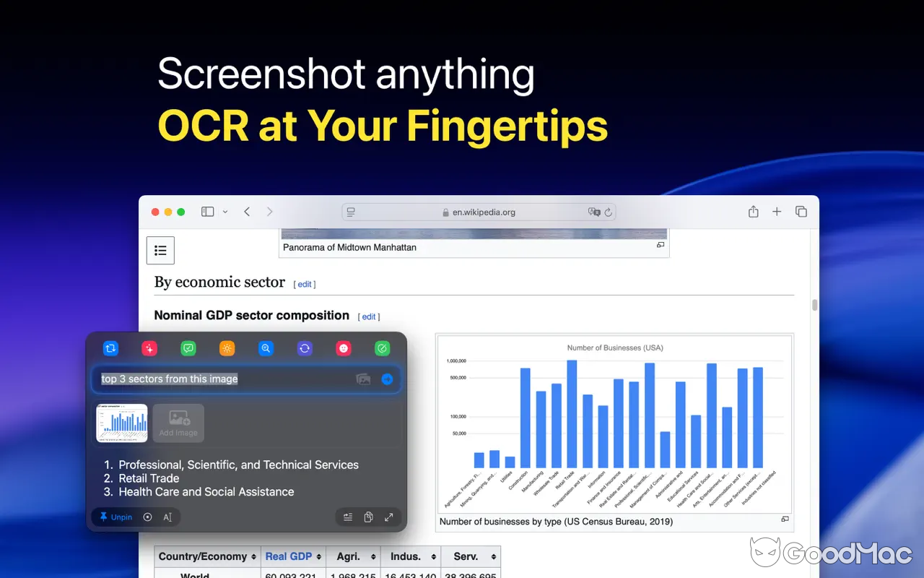
Task: Open a new Safari tab with the plus button
Action: pos(777,212)
